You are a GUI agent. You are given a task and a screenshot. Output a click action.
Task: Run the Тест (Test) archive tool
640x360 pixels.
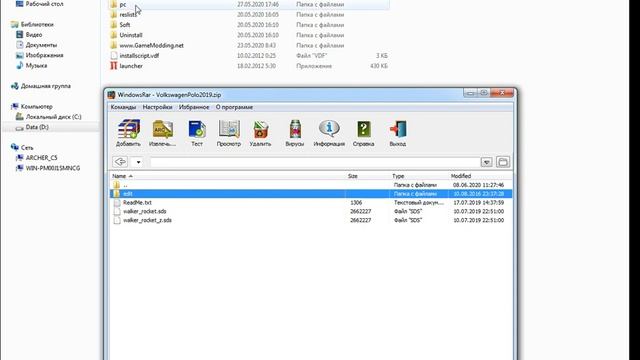pyautogui.click(x=197, y=133)
